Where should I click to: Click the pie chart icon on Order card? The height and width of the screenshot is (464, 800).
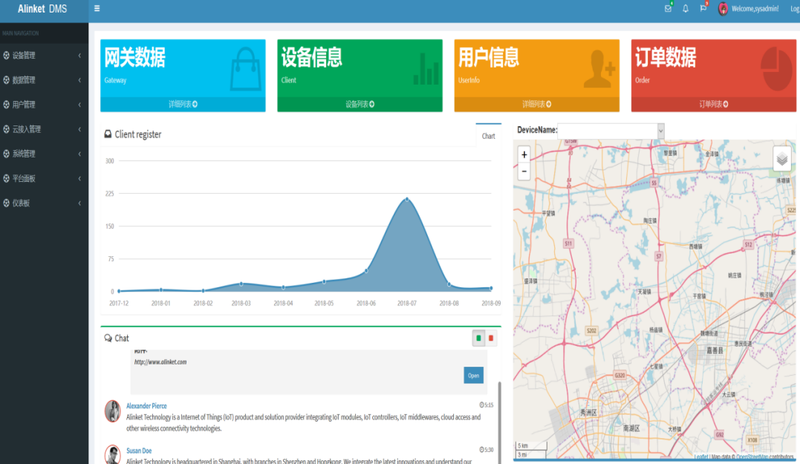point(776,69)
